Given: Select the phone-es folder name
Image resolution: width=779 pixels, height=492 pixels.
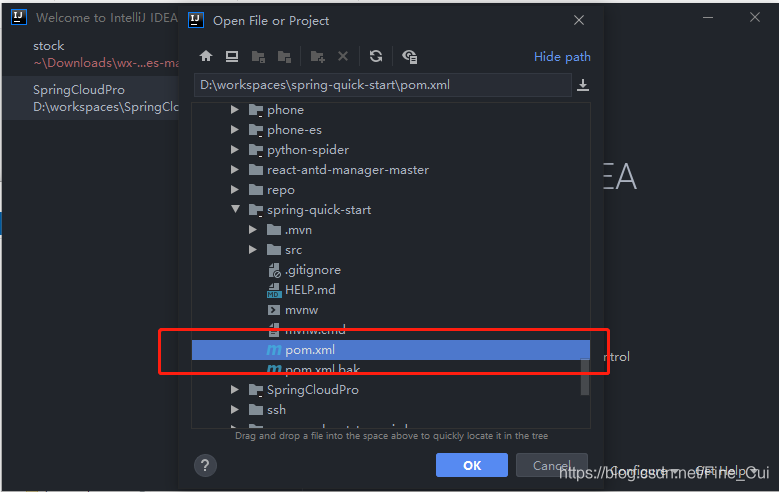Looking at the screenshot, I should (x=294, y=130).
